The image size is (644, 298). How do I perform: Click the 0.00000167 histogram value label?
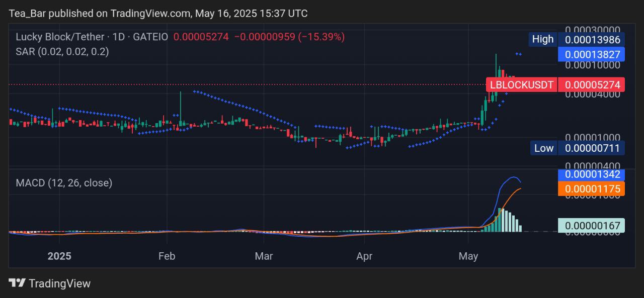tap(592, 226)
